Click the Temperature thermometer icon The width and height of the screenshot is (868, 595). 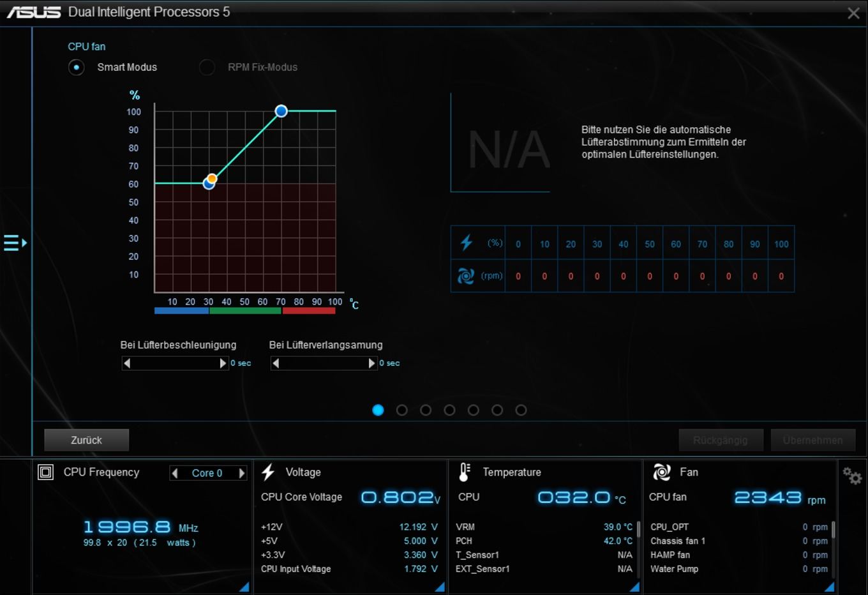coord(465,472)
